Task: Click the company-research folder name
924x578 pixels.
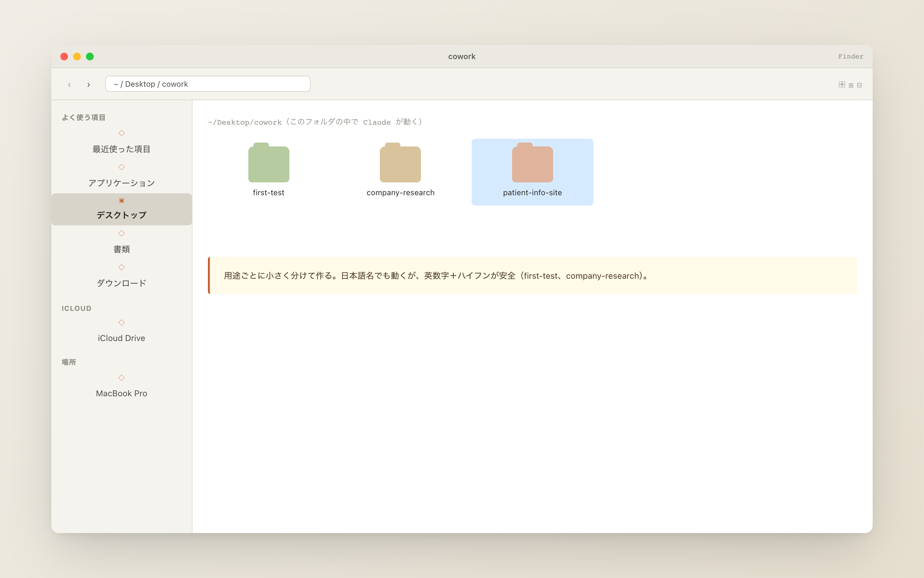Action: coord(400,193)
